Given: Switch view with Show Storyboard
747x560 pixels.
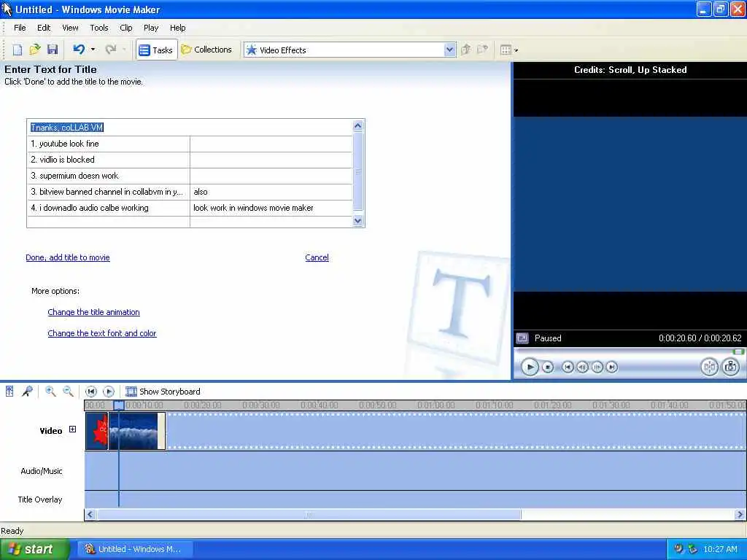Looking at the screenshot, I should [163, 392].
